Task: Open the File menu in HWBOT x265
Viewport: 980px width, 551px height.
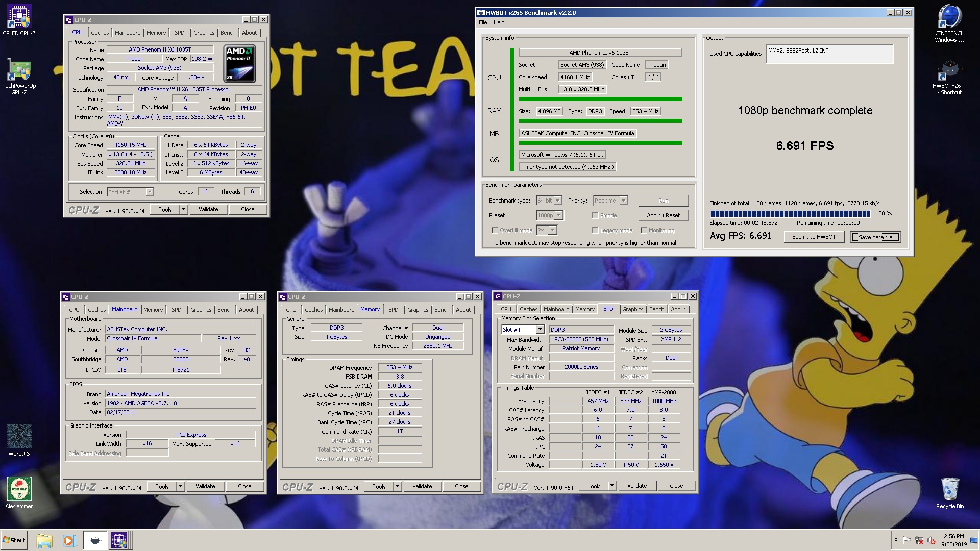Action: (483, 22)
